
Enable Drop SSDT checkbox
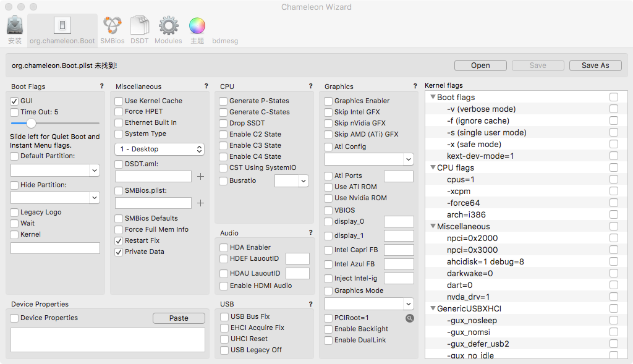(x=223, y=123)
